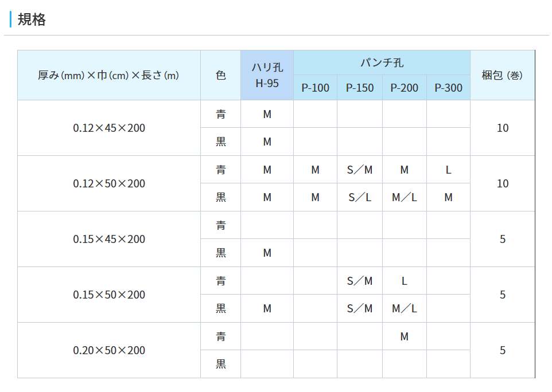
Task: Click the 厚み×巾×長さ column header
Action: [x=109, y=75]
